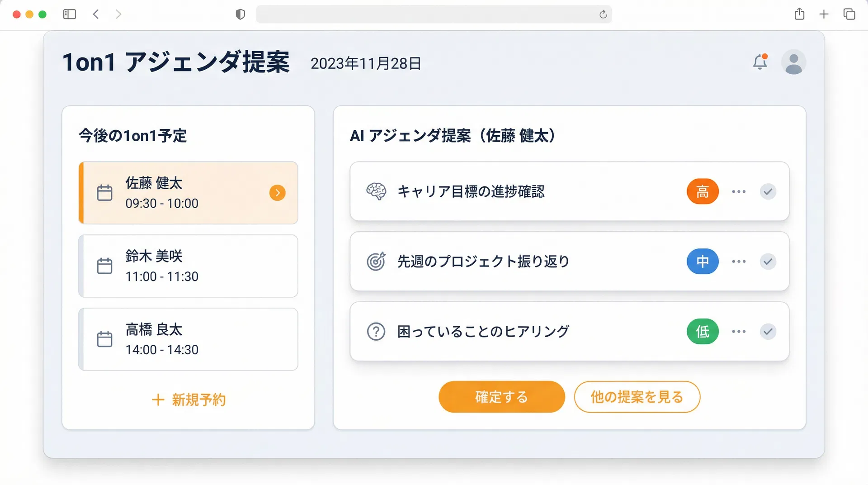Image resolution: width=868 pixels, height=485 pixels.
Task: Check off 困っていることのヒアリング item
Action: point(768,332)
